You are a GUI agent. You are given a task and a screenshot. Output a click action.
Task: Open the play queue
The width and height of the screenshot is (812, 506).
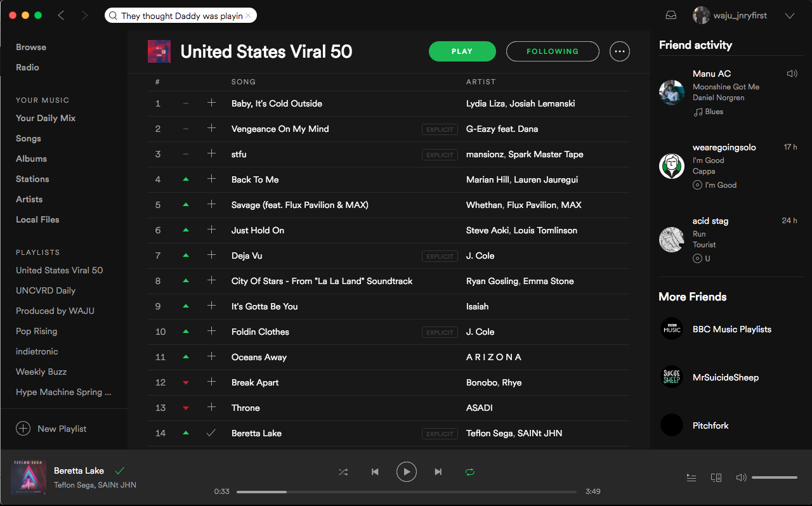[691, 477]
